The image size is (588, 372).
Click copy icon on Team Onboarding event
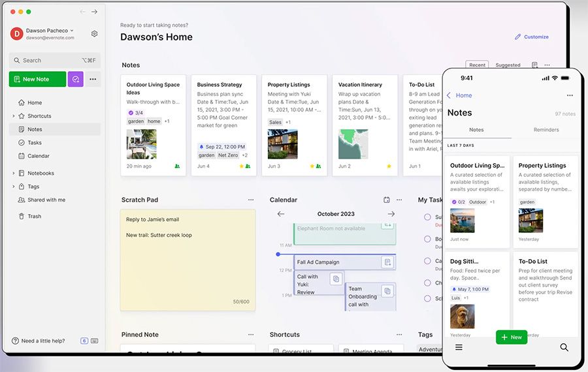pyautogui.click(x=387, y=291)
